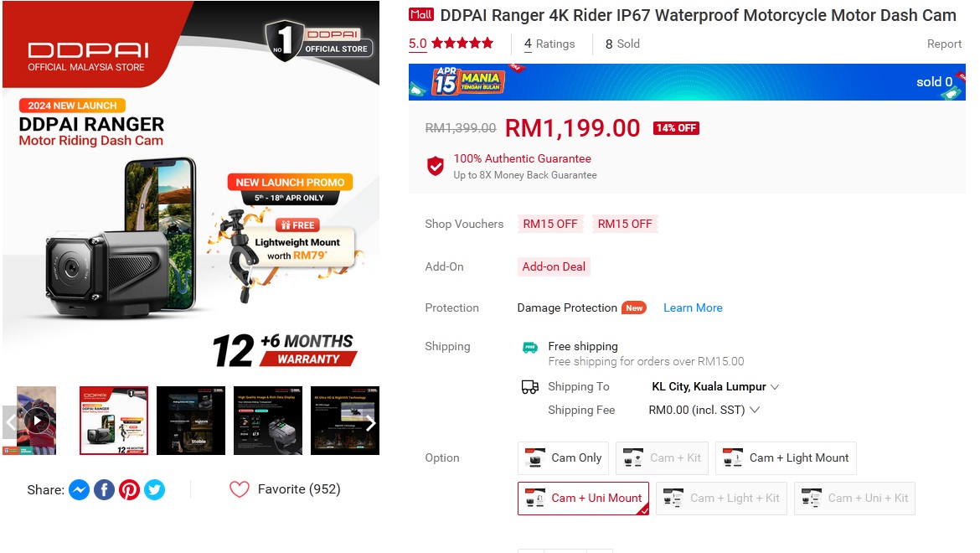Select the Cam + Light Mount option

(x=786, y=458)
